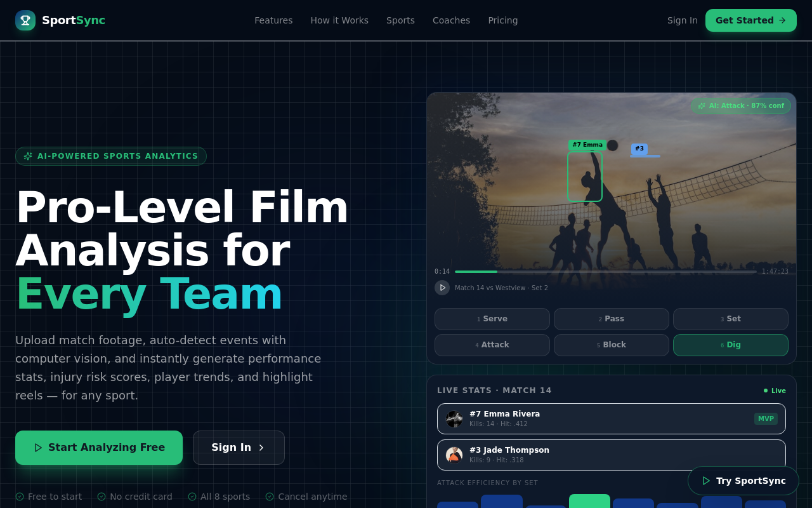Open the Pricing nav link
This screenshot has height=508, width=812.
pyautogui.click(x=503, y=20)
